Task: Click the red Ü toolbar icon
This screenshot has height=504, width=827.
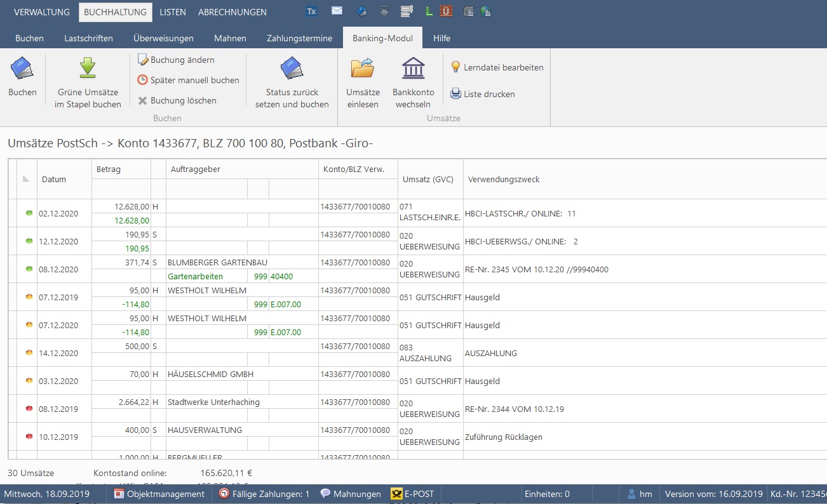Action: tap(446, 11)
